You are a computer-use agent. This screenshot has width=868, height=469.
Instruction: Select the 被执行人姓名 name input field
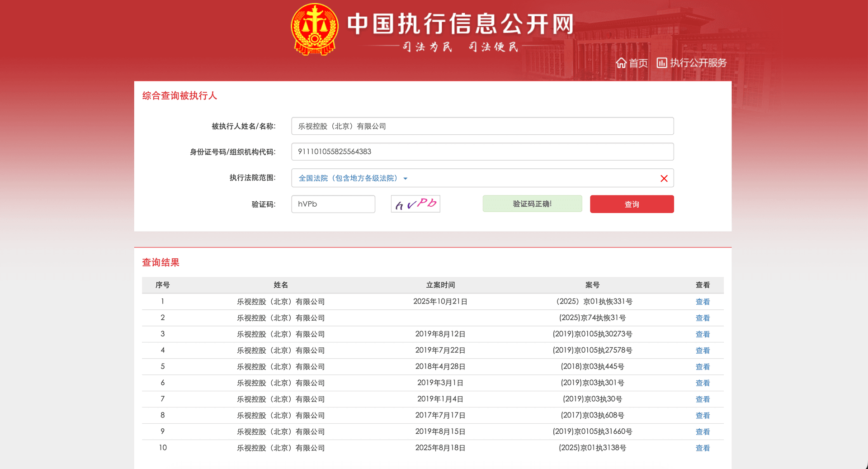coord(482,126)
